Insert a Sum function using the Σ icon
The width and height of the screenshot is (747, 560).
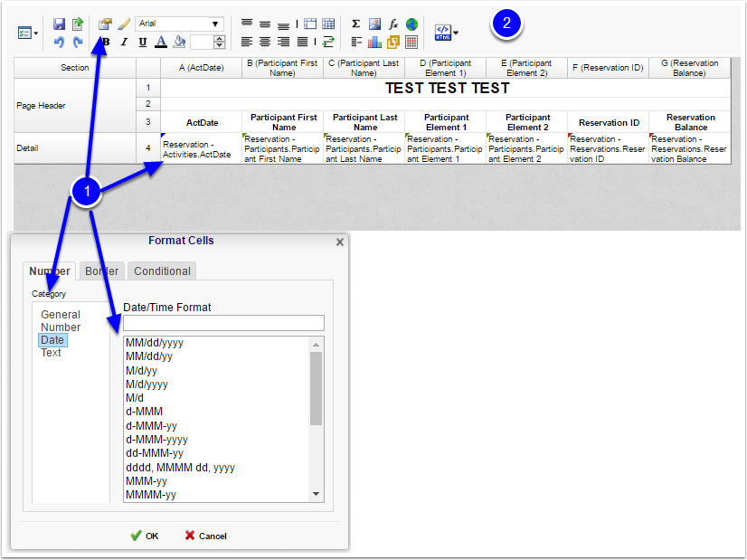(x=356, y=24)
